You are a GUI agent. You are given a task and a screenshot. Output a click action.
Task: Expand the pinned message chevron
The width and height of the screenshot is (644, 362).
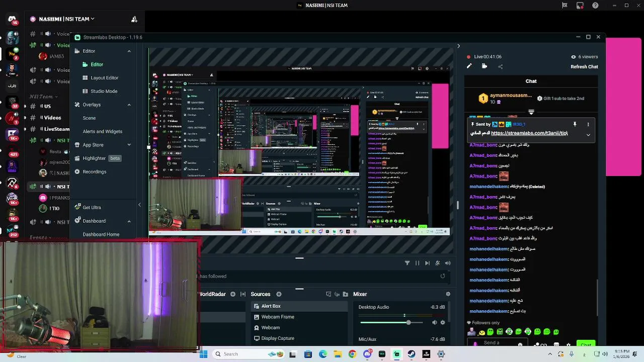point(588,135)
